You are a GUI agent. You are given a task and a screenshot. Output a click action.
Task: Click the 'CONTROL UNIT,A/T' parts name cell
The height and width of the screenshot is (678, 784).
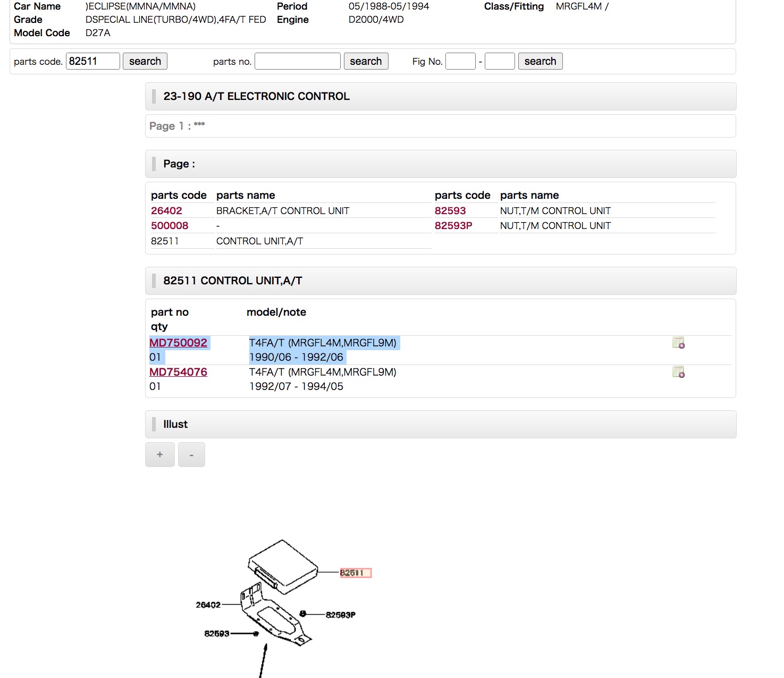(x=259, y=241)
